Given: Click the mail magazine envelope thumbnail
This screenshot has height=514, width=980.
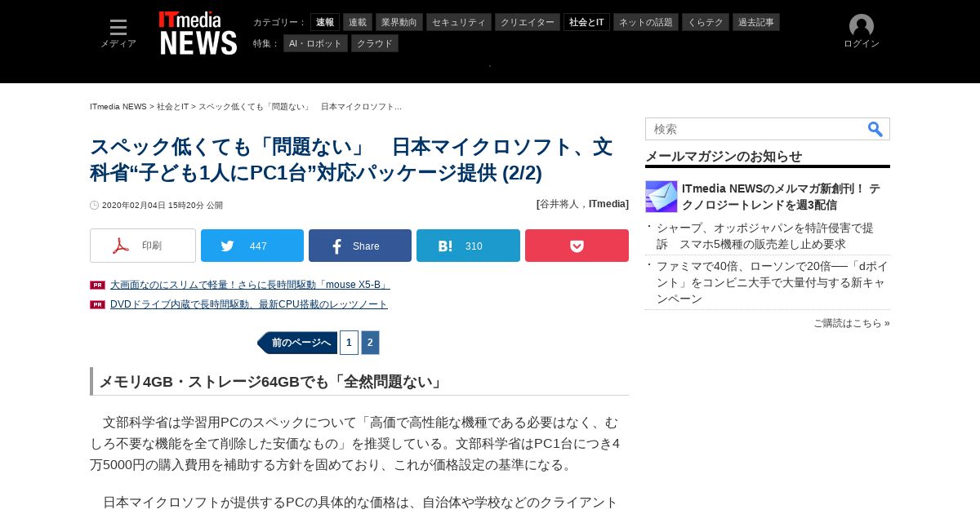Looking at the screenshot, I should (x=661, y=197).
